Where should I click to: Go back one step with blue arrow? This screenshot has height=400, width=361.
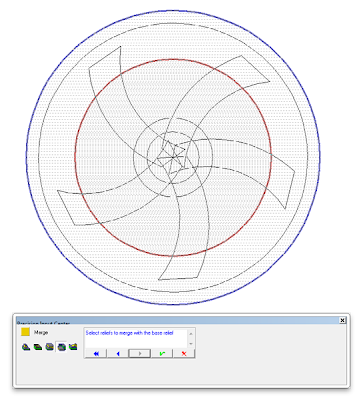click(x=118, y=354)
